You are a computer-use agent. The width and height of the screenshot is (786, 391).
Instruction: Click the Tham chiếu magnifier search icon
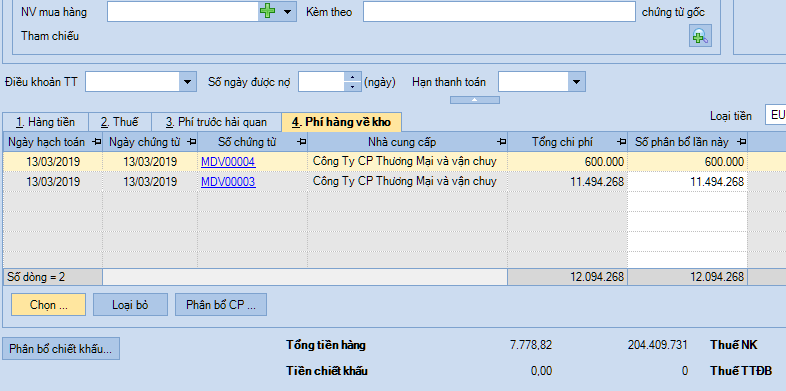(x=700, y=36)
